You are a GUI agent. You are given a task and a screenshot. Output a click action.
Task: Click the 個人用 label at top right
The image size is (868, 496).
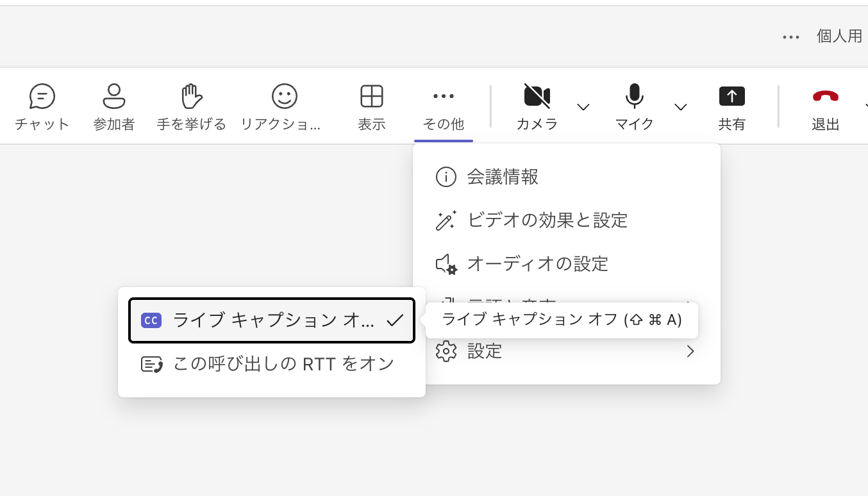tap(839, 37)
